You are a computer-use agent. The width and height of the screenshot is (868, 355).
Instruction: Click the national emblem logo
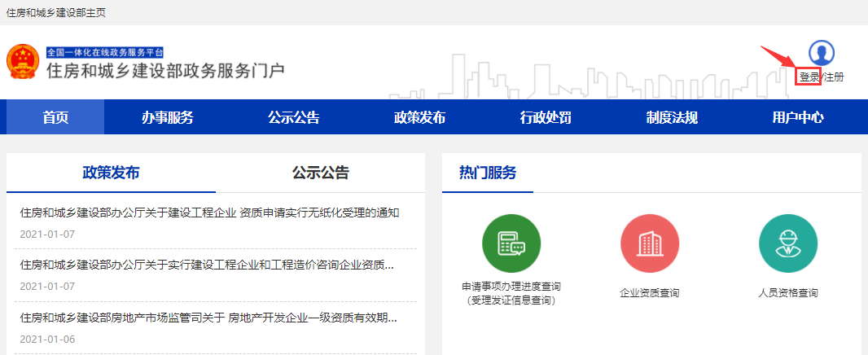pyautogui.click(x=23, y=62)
